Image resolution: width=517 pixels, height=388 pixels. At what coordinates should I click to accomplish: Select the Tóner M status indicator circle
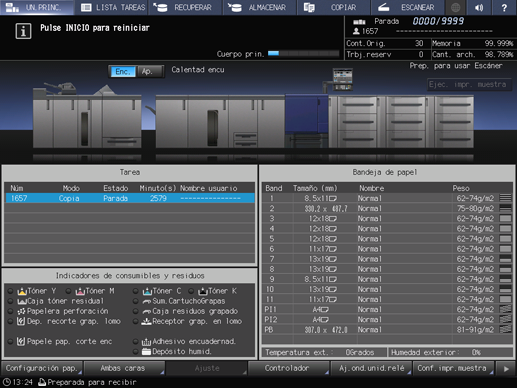point(68,291)
